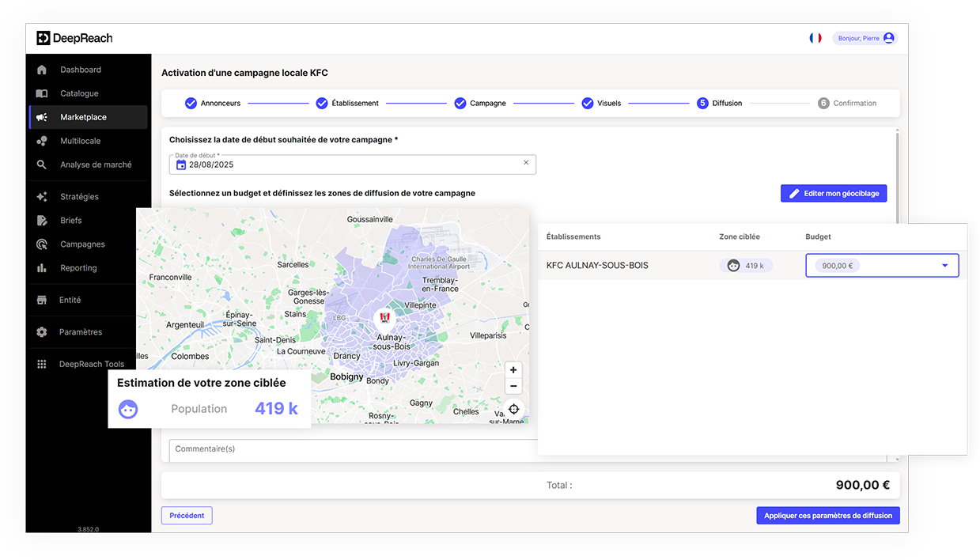Recenter map with the locate icon
The width and height of the screenshot is (980, 560).
click(x=513, y=409)
